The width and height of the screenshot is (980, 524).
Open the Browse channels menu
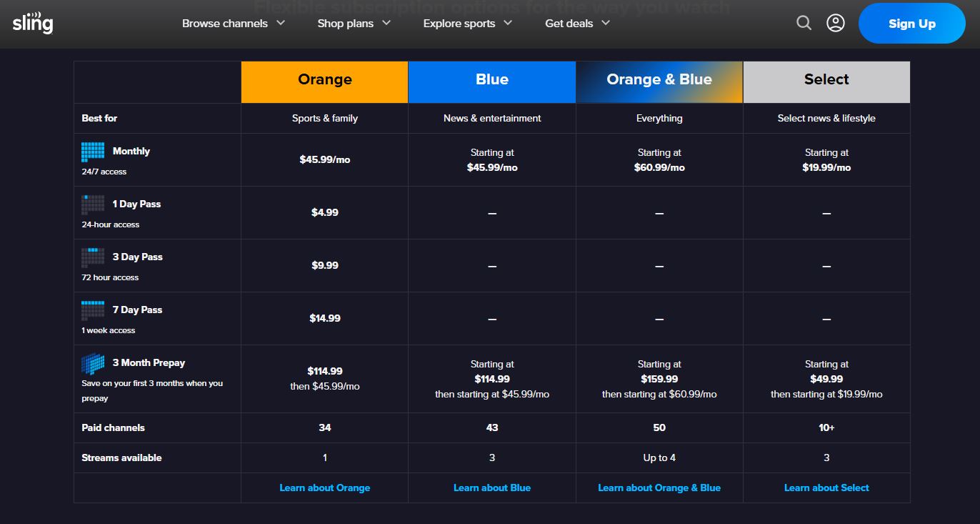[x=234, y=23]
